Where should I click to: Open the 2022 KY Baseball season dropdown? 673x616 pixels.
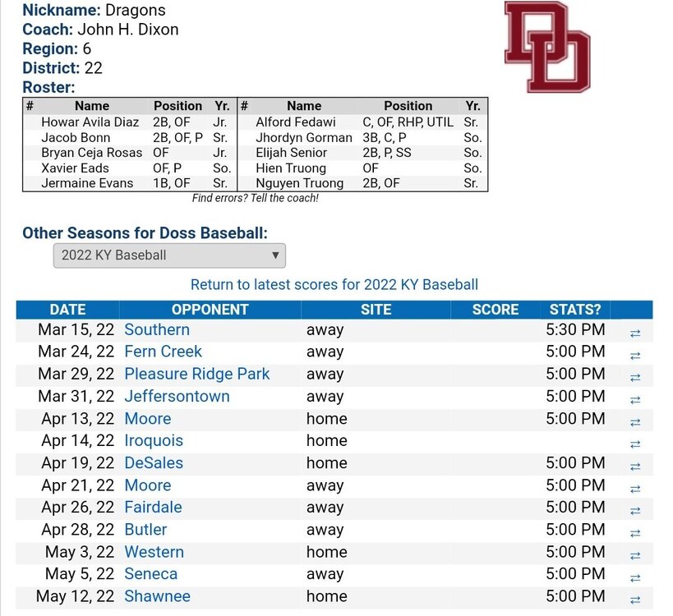pyautogui.click(x=169, y=255)
